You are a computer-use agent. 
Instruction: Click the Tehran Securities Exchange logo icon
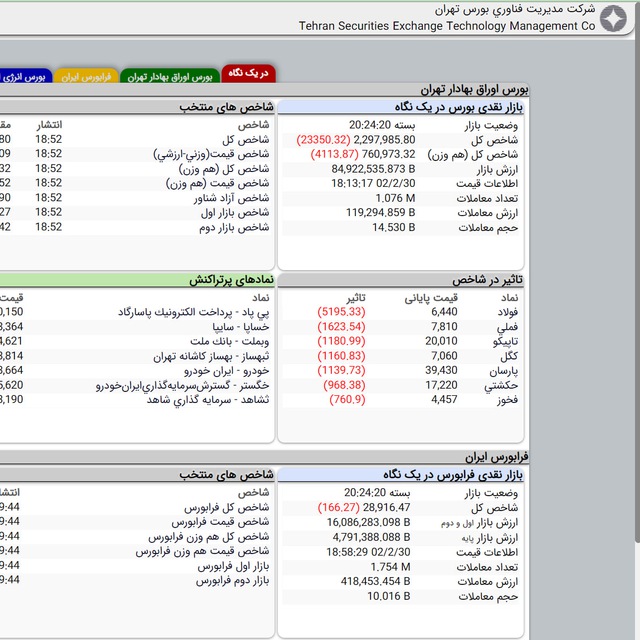(x=613, y=18)
